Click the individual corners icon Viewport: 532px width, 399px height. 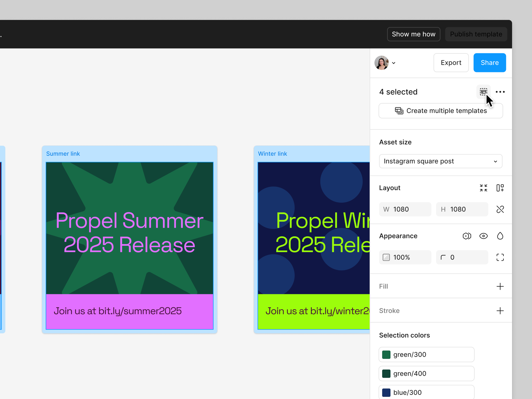(x=500, y=257)
